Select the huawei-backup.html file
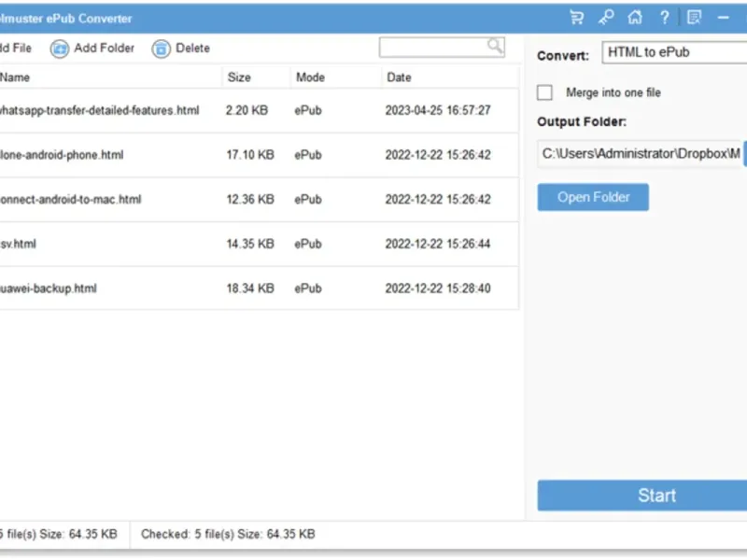The image size is (747, 560). [49, 288]
